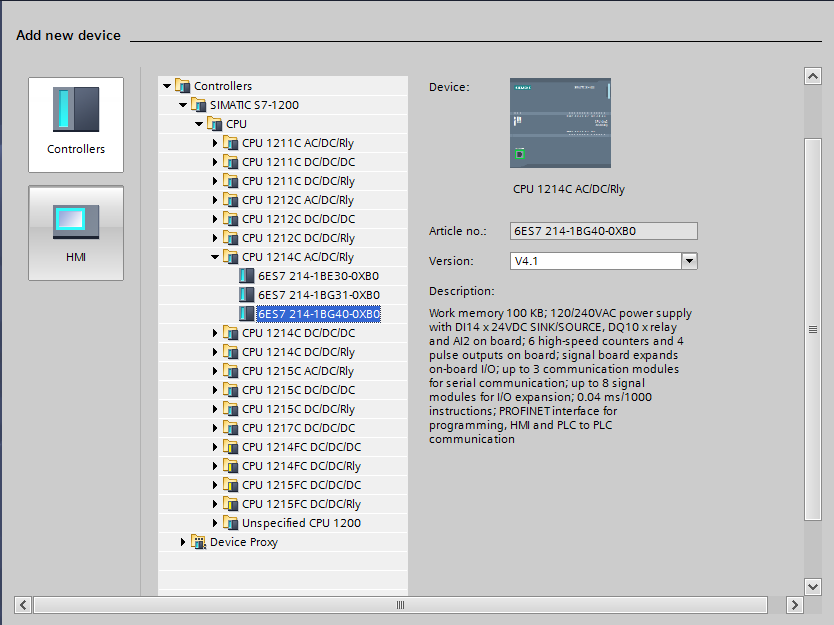The height and width of the screenshot is (625, 834).
Task: Select 6ES7 214-1BG31-0XB0 in the tree
Action: (x=319, y=295)
